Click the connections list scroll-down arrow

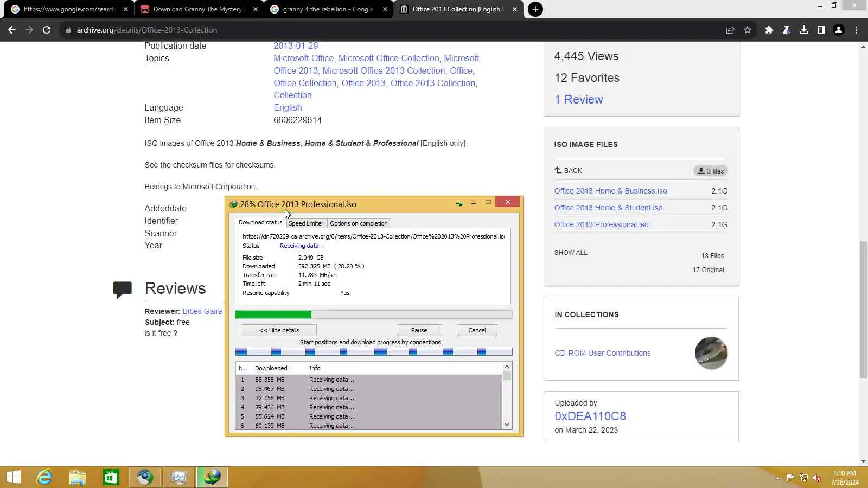507,425
